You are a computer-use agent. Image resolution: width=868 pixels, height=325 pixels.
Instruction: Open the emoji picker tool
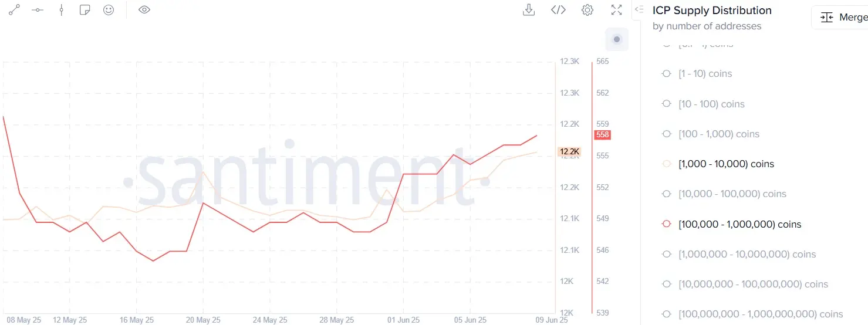[109, 10]
